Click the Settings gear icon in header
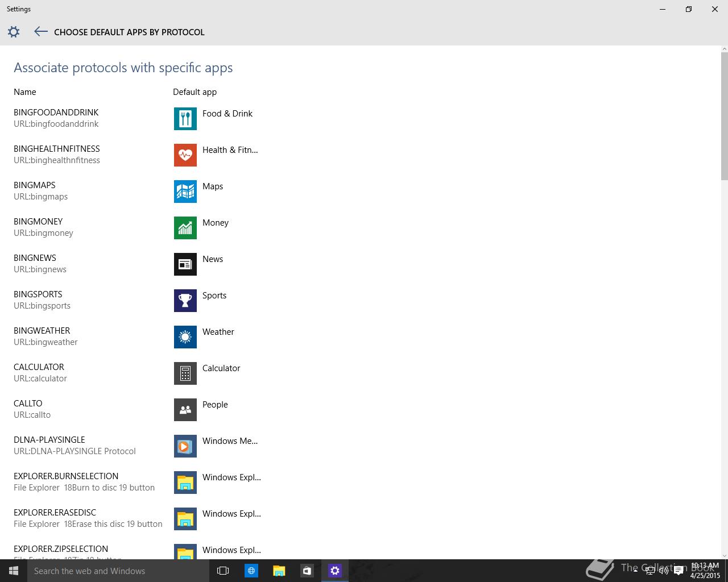 (14, 32)
